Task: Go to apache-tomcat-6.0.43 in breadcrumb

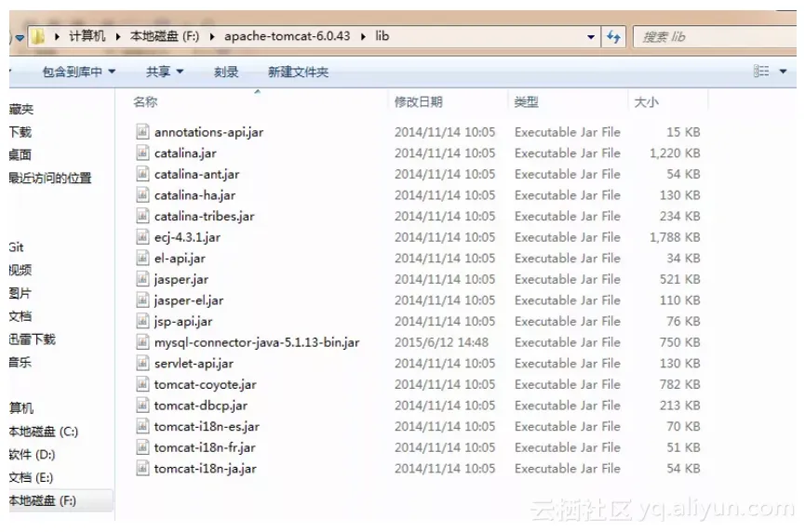Action: pos(287,36)
